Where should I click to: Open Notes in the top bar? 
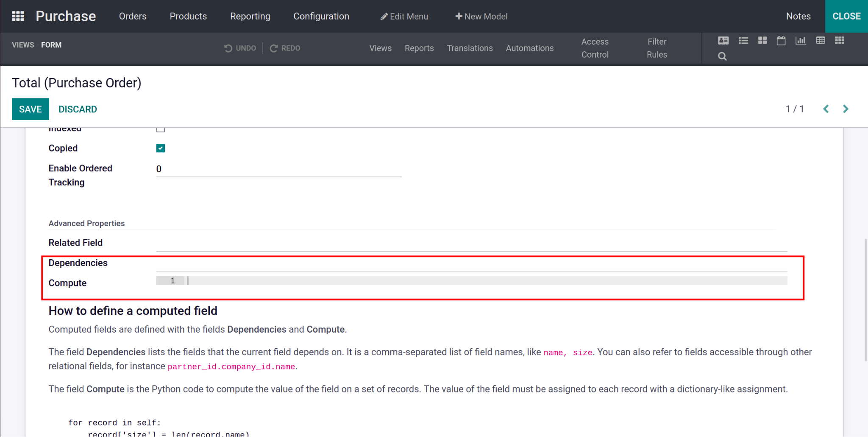click(x=798, y=16)
